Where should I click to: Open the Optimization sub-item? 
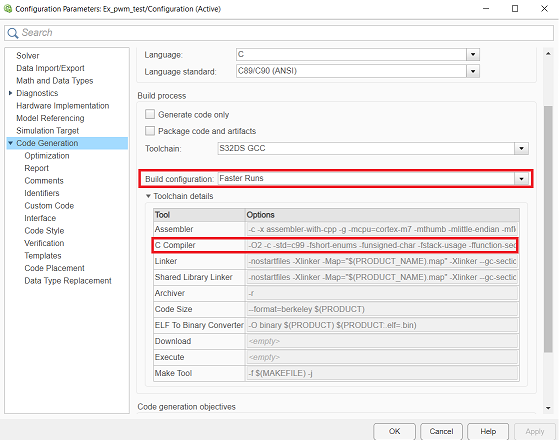click(47, 156)
